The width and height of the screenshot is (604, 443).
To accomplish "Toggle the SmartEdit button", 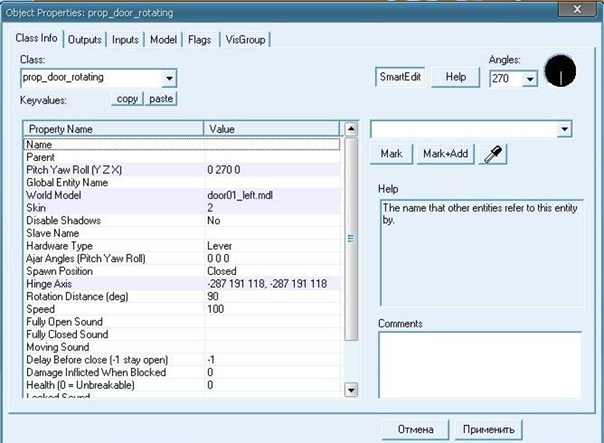I will coord(400,77).
